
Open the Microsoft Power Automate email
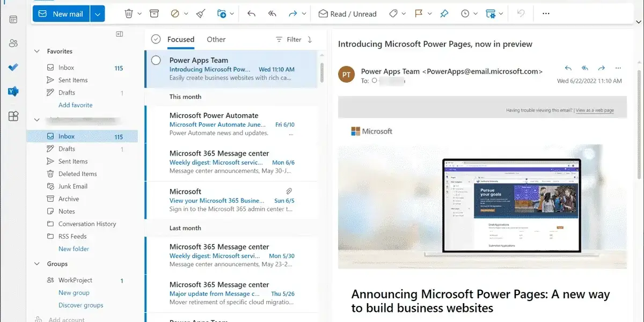click(231, 124)
